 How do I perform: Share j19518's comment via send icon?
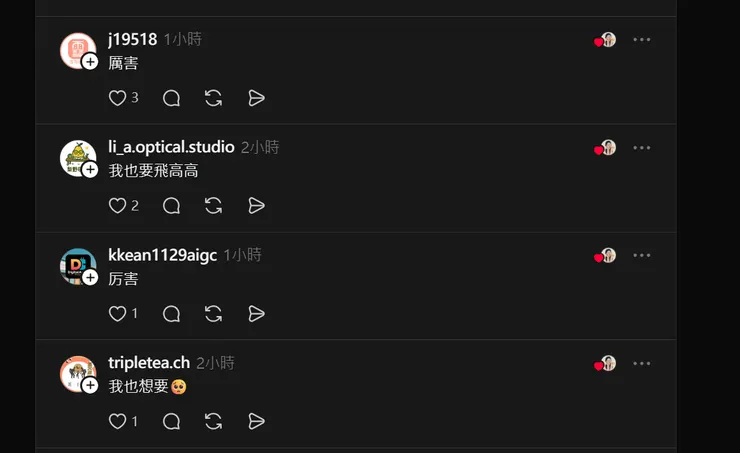tap(256, 98)
